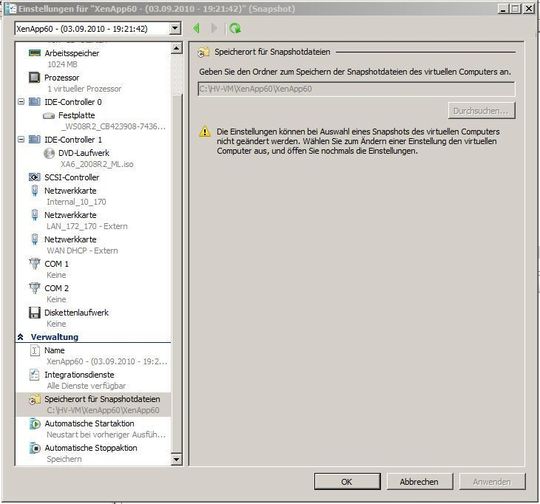The height and width of the screenshot is (504, 540).
Task: Select the Arbeitsspeicher memory icon
Action: pyautogui.click(x=34, y=53)
